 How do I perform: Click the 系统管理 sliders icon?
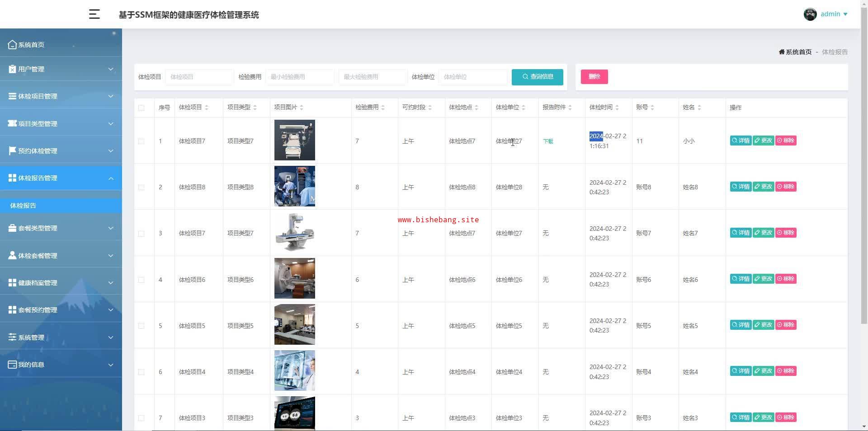[12, 337]
